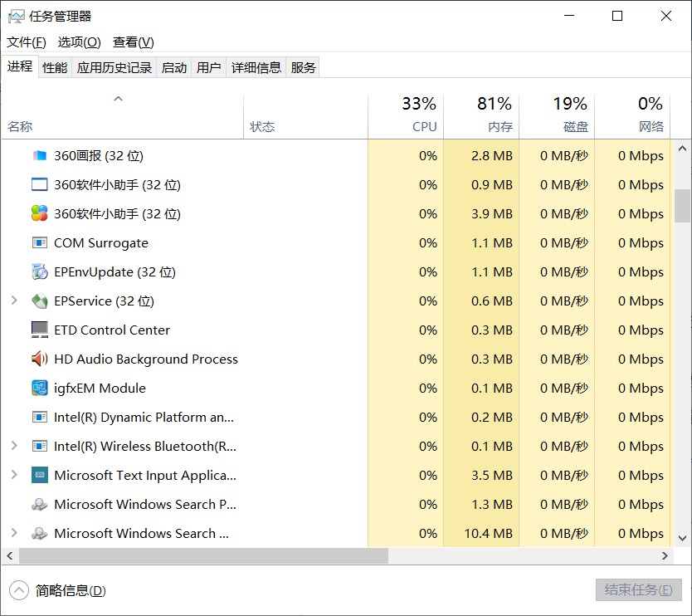Click the horizontal scrollbar left arrow
692x616 pixels.
[10, 555]
